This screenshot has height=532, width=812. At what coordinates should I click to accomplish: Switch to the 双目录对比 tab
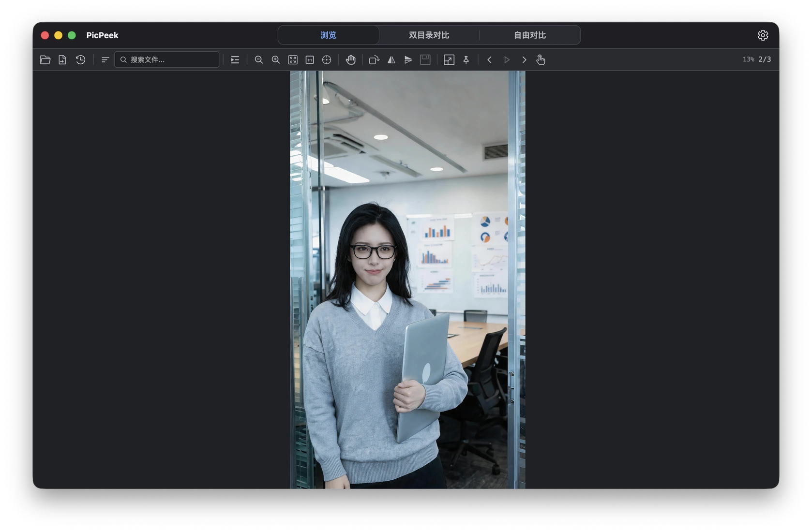point(429,35)
